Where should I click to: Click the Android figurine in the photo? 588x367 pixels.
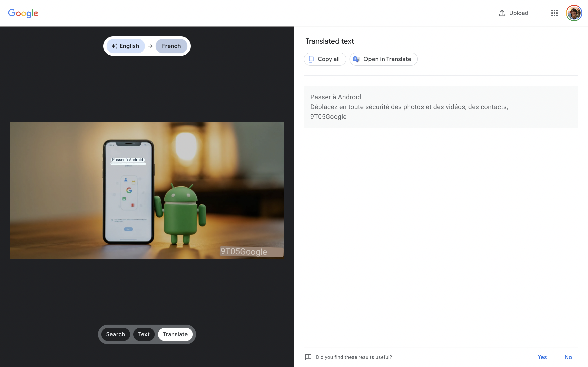click(x=181, y=214)
